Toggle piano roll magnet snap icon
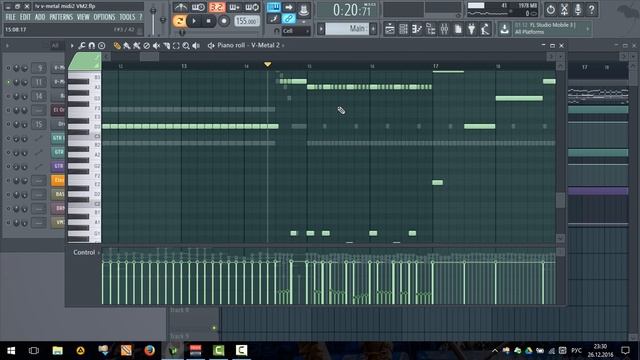640x360 pixels. pyautogui.click(x=91, y=46)
